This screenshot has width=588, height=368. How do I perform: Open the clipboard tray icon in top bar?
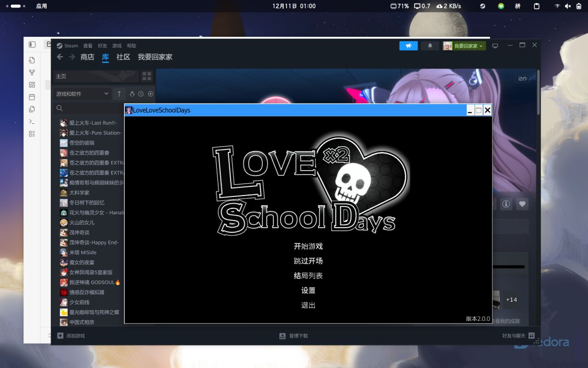tap(537, 6)
